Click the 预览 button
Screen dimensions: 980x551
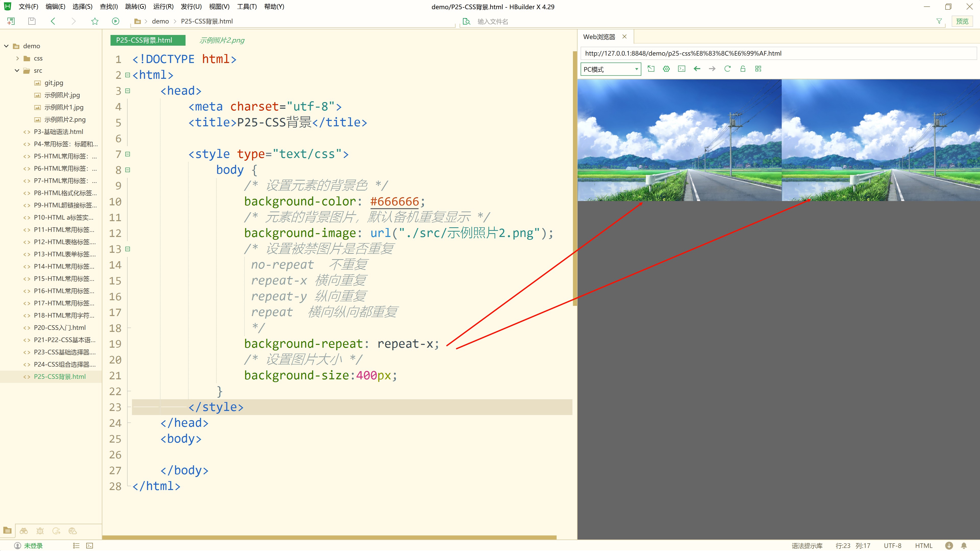coord(962,21)
